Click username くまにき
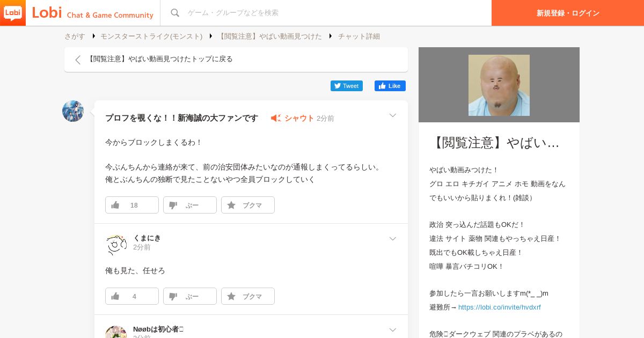644x338 pixels. pos(147,238)
